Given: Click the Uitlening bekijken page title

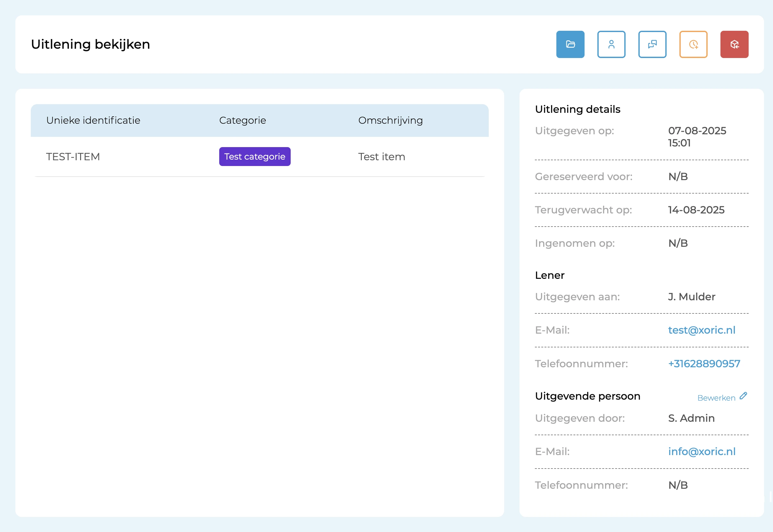Looking at the screenshot, I should pos(90,44).
